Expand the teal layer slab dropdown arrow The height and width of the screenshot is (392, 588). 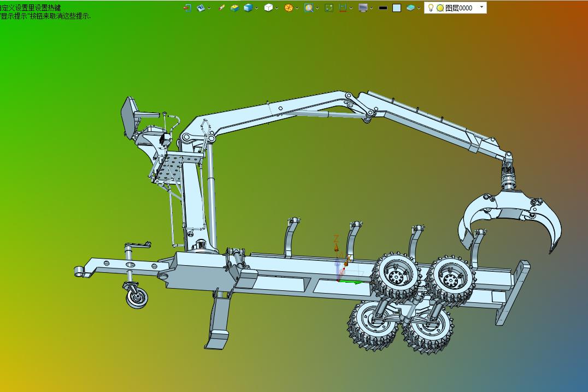coord(419,8)
